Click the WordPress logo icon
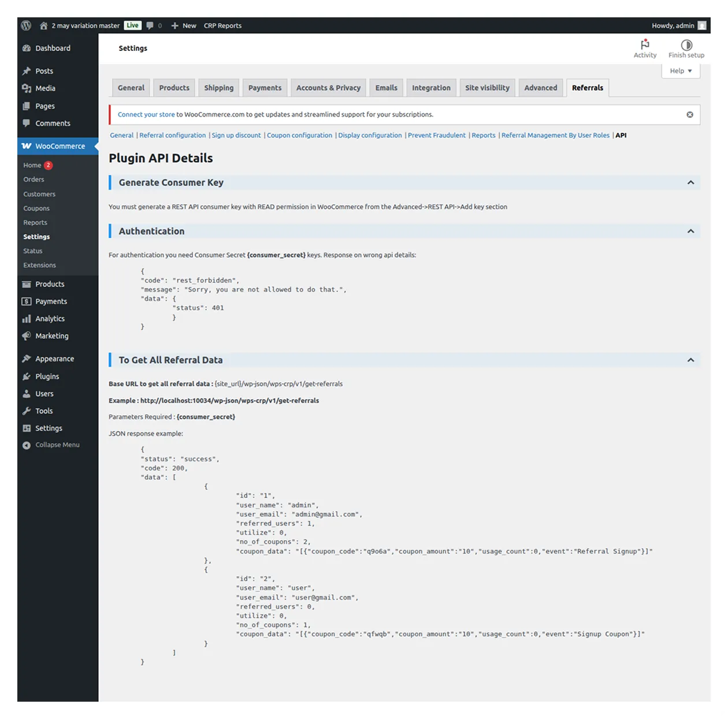This screenshot has width=728, height=719. point(26,25)
